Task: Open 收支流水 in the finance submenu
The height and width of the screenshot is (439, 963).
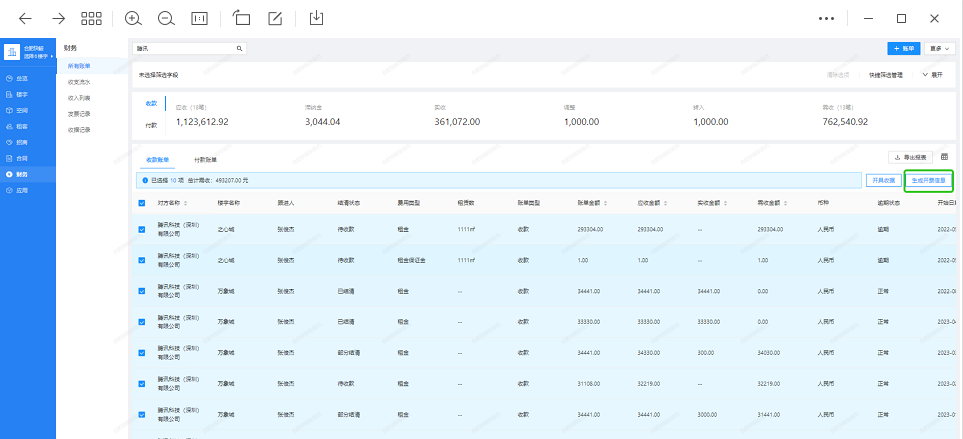Action: click(x=79, y=82)
